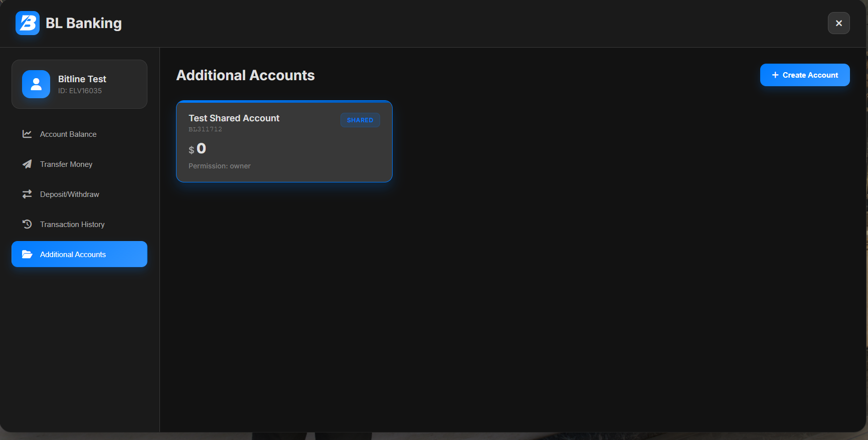Click the BL Banking logo icon
The image size is (868, 440).
click(28, 23)
